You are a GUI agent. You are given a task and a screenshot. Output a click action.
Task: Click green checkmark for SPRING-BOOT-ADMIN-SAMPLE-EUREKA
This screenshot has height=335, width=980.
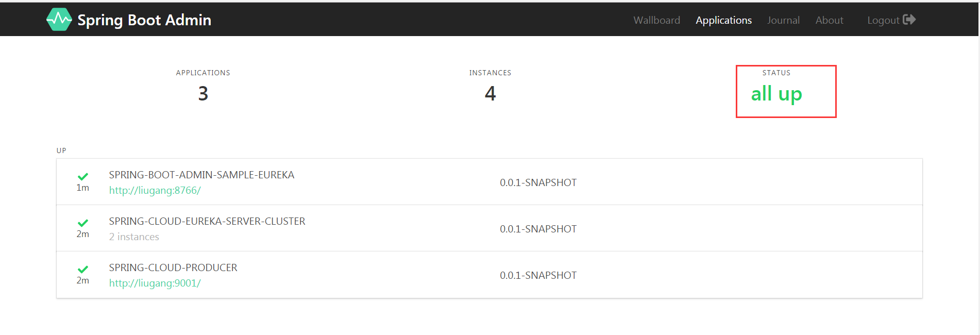pos(83,177)
